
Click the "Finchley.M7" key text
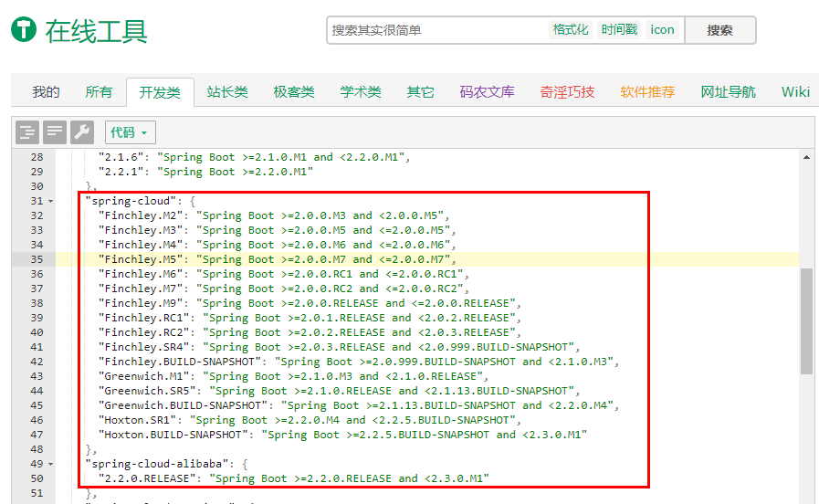pos(141,289)
